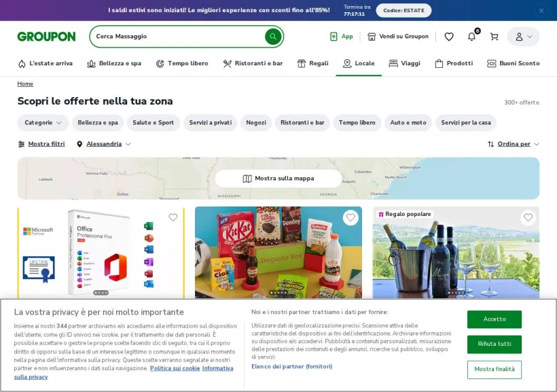Open the Prodotti navigation item
557x392 pixels.
(x=454, y=64)
